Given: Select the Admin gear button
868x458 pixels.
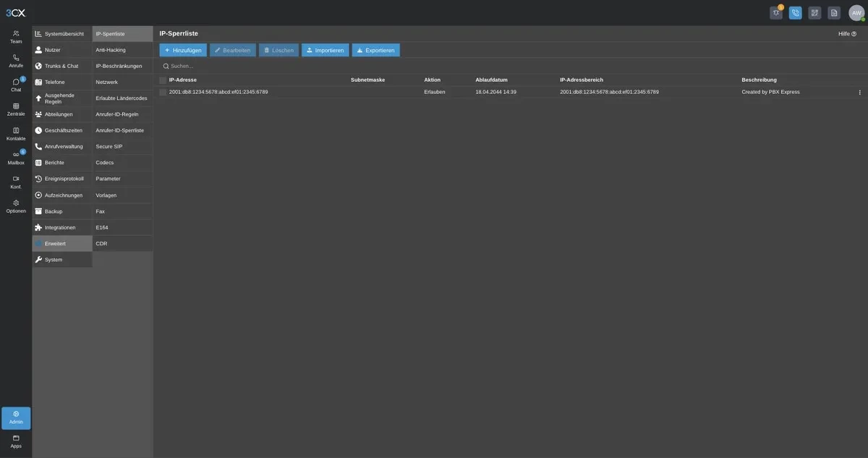Looking at the screenshot, I should pos(16,417).
